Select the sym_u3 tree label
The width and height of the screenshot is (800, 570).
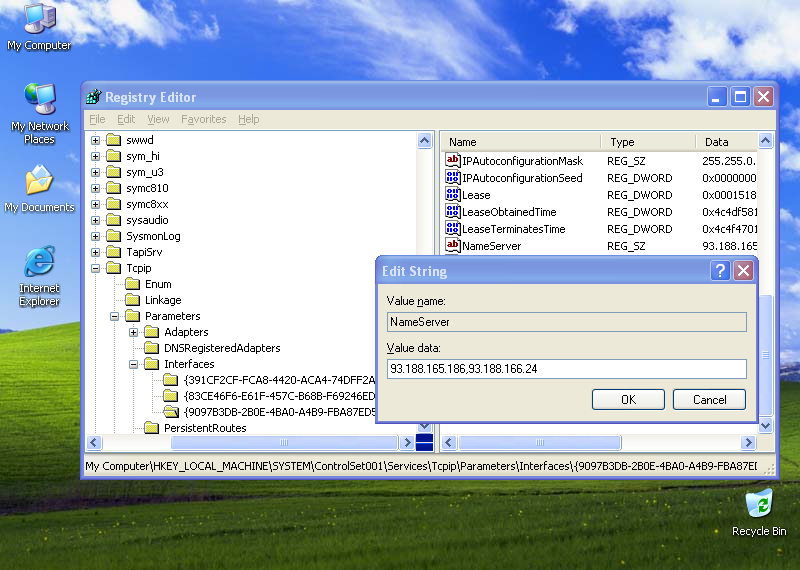coord(145,172)
